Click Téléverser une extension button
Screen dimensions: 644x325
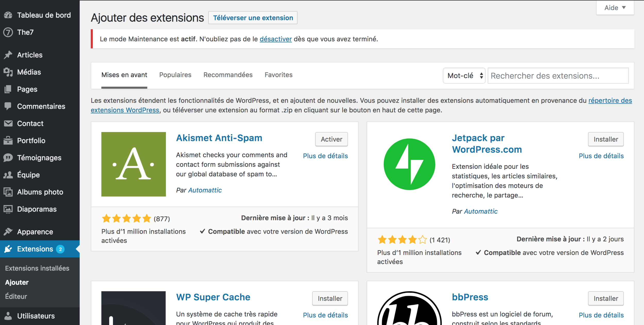[253, 18]
